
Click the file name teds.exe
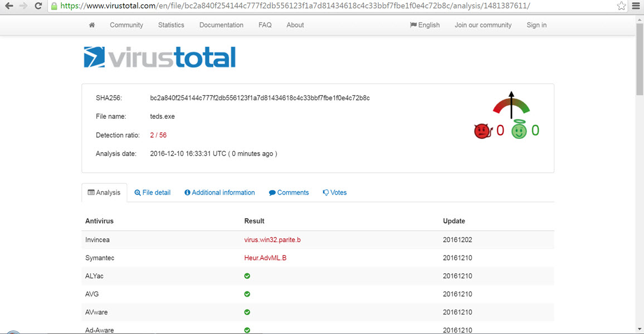(x=162, y=117)
